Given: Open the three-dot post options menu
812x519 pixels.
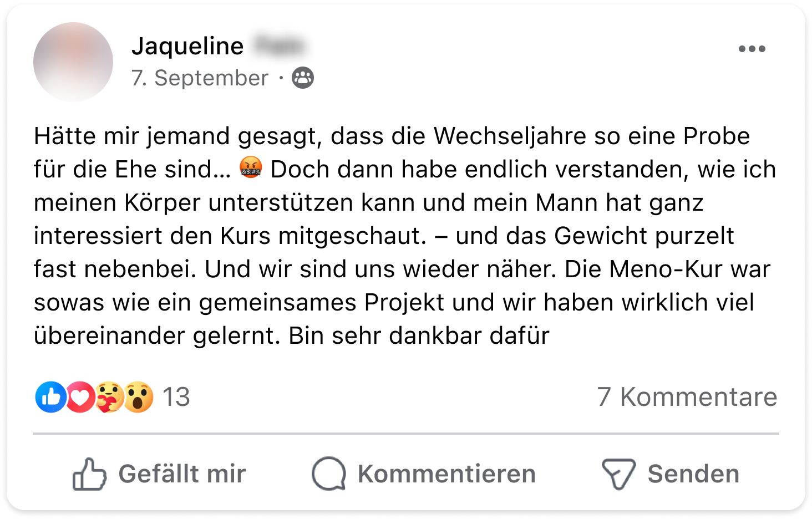Looking at the screenshot, I should [x=752, y=49].
